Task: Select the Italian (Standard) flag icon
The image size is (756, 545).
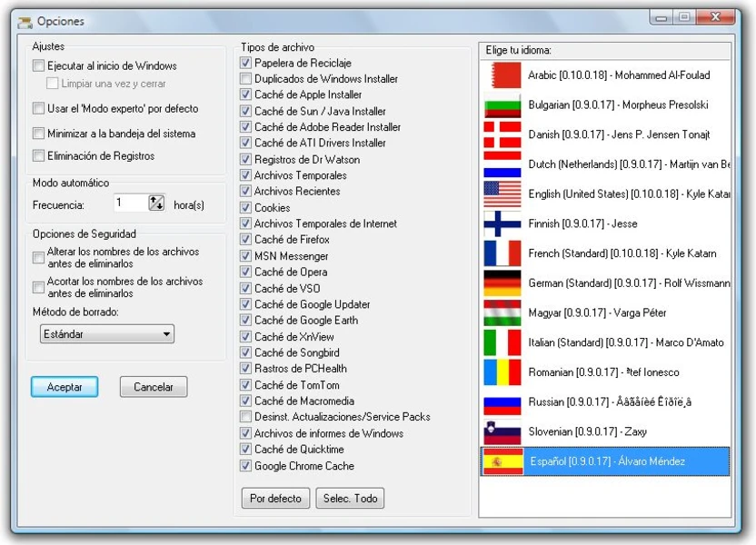Action: point(502,343)
